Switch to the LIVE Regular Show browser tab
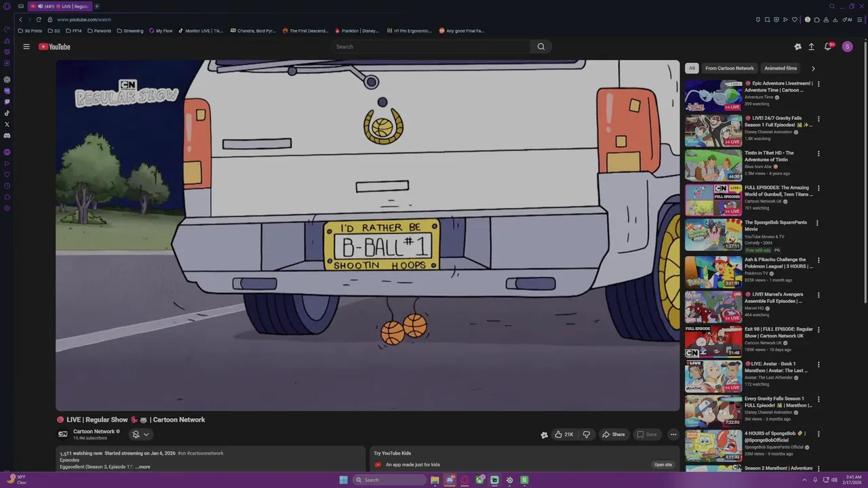This screenshot has width=868, height=488. click(x=60, y=6)
